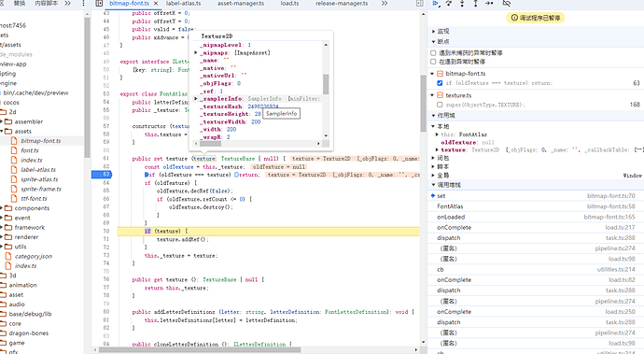
Task: Close the bitmap-font.ts tab
Action: [156, 4]
